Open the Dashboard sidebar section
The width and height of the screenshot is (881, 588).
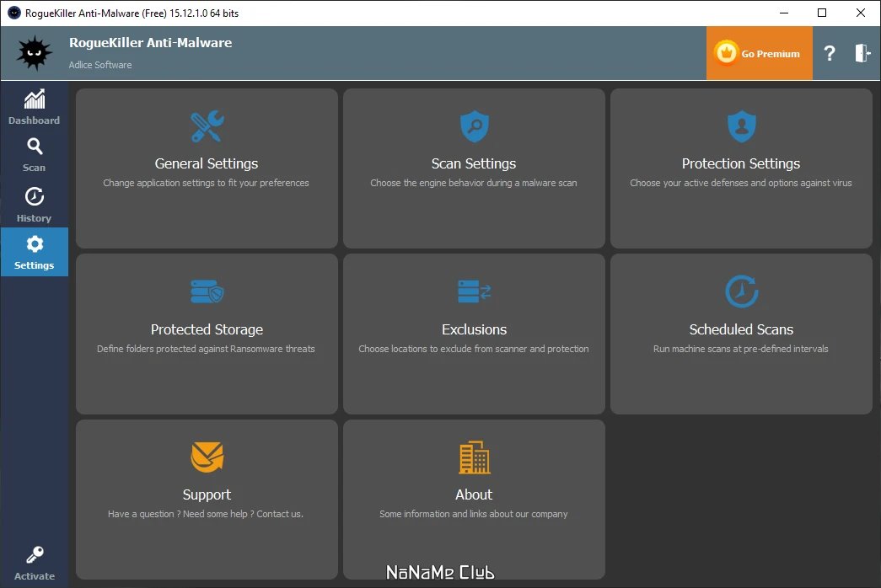pos(34,107)
